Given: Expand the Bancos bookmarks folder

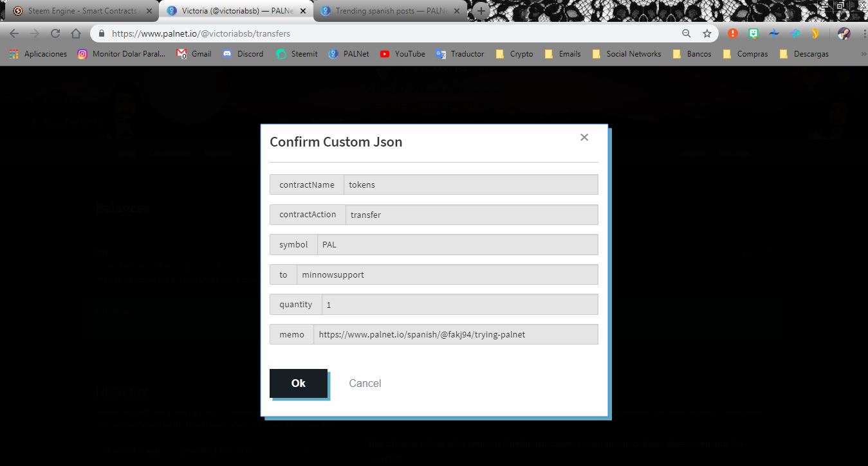Looking at the screenshot, I should coord(692,54).
